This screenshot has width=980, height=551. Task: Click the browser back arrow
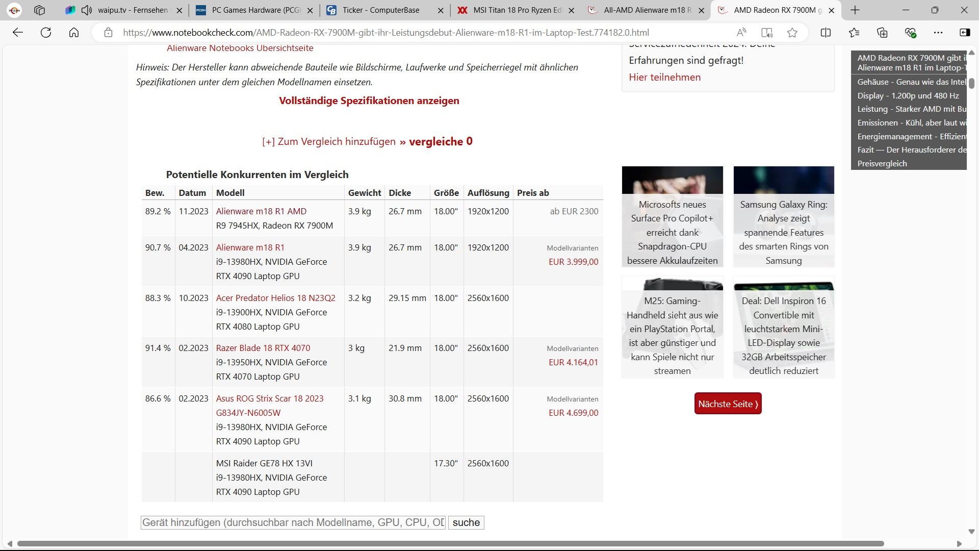point(18,33)
